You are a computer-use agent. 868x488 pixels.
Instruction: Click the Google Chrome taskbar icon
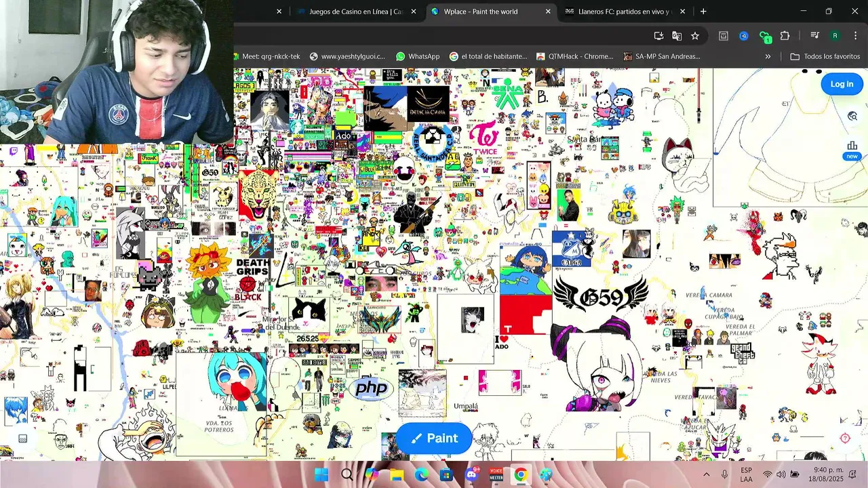[x=521, y=474]
